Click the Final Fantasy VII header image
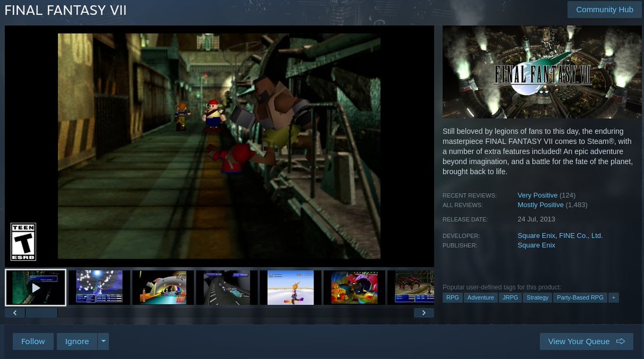Viewport: 644px width, 359px height. [542, 72]
